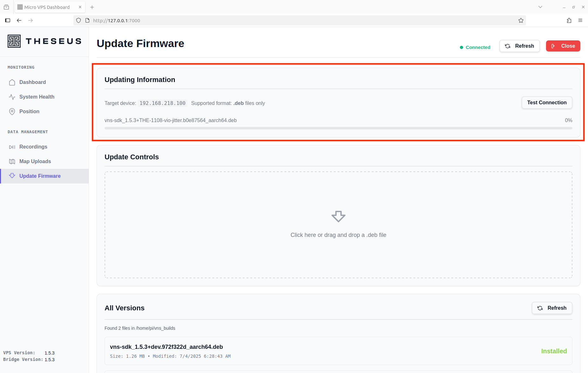This screenshot has width=588, height=373.
Task: Open the Firefox extensions puzzle icon
Action: (569, 21)
